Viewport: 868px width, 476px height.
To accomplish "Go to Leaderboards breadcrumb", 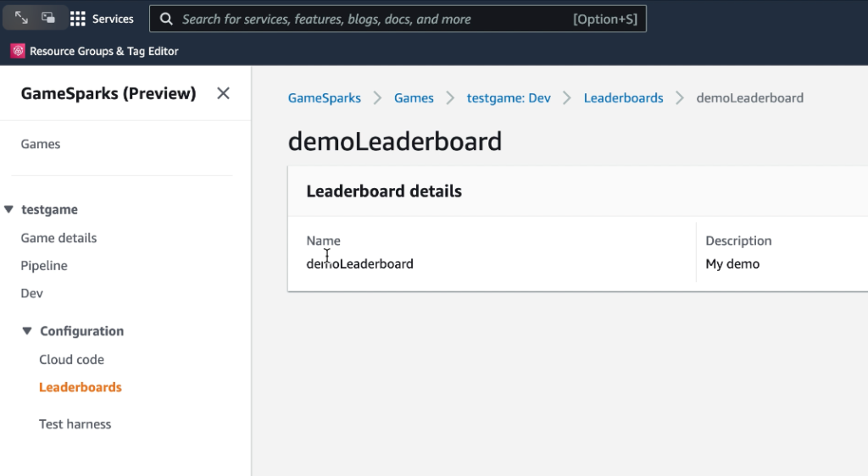I will (623, 98).
